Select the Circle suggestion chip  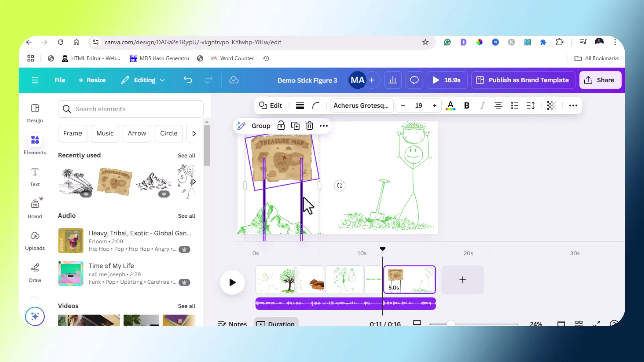(169, 133)
